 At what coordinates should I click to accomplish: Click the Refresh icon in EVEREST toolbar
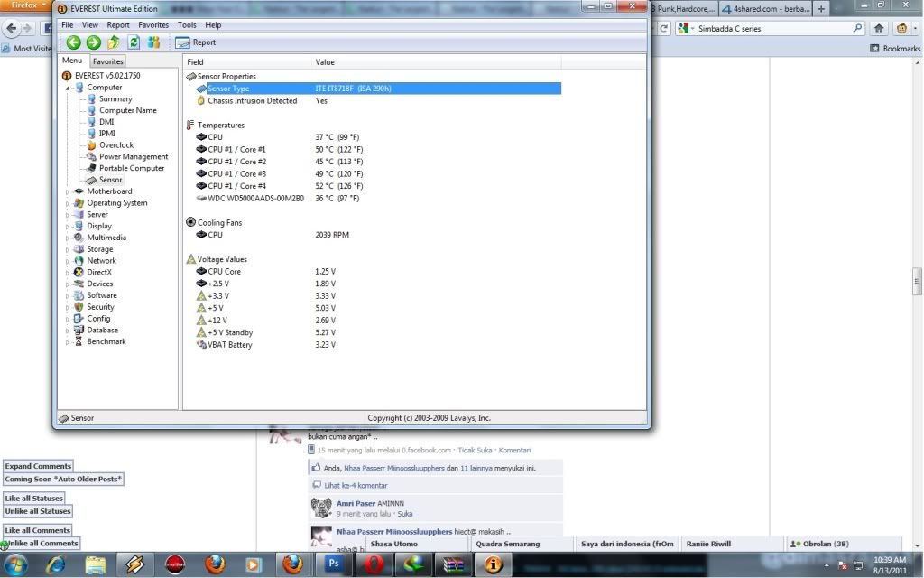pos(134,42)
